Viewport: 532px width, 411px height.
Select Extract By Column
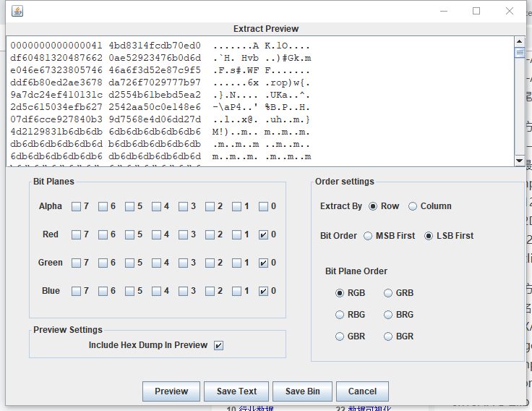click(x=413, y=206)
